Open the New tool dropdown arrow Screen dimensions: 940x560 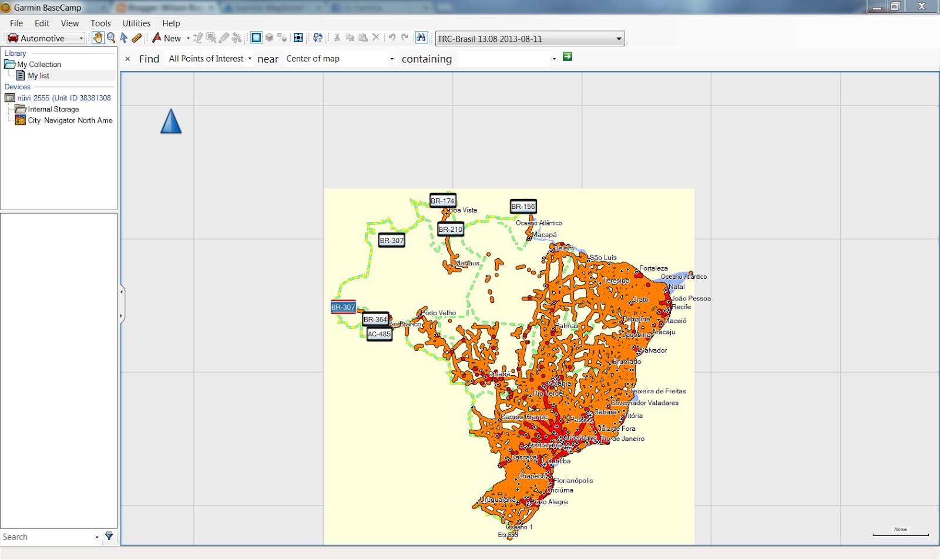[188, 38]
